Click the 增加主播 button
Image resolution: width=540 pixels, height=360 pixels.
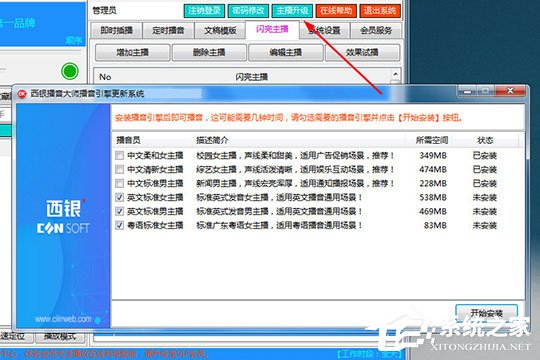point(133,52)
